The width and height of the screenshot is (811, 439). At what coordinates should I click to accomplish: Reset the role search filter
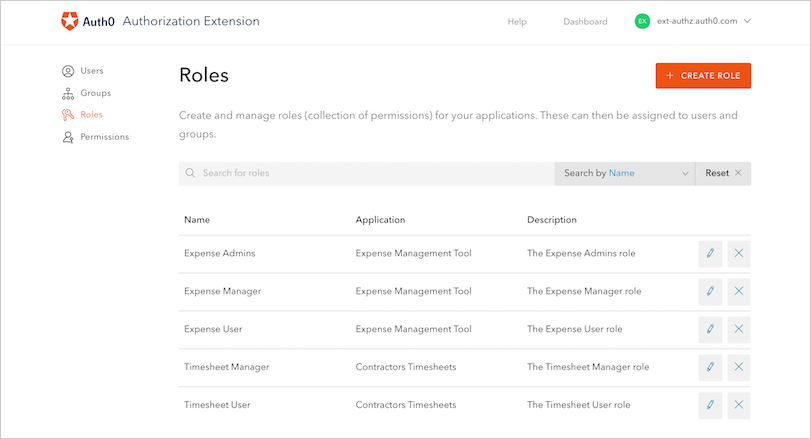click(723, 173)
